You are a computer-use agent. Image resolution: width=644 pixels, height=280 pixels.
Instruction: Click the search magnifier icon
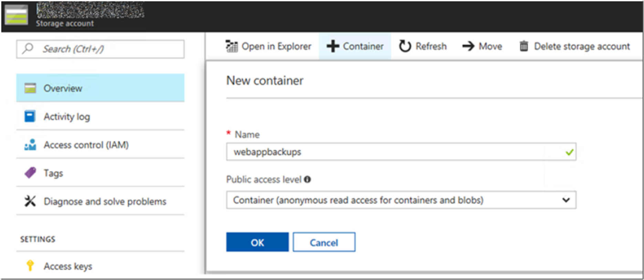coord(28,48)
